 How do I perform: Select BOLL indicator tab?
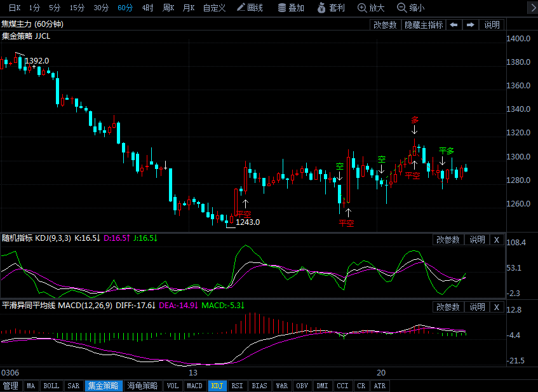[x=51, y=386]
